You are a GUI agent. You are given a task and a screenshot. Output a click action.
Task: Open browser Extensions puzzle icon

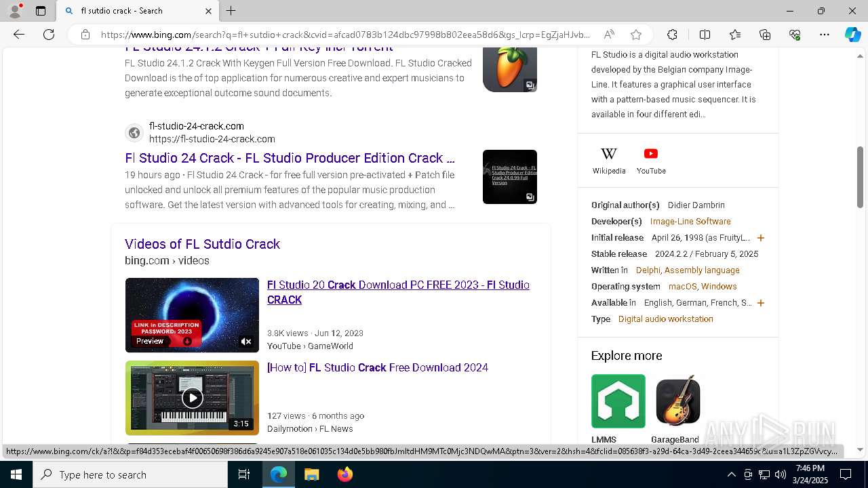click(672, 35)
